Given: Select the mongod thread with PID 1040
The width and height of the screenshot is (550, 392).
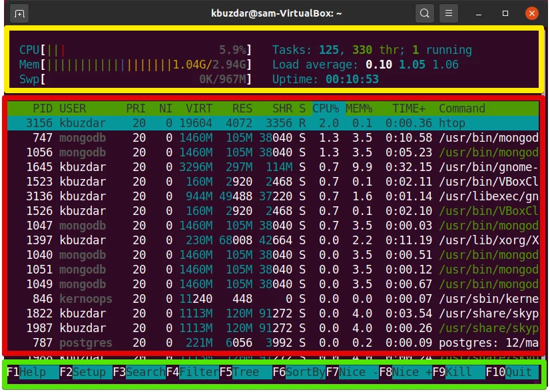Looking at the screenshot, I should [273, 255].
